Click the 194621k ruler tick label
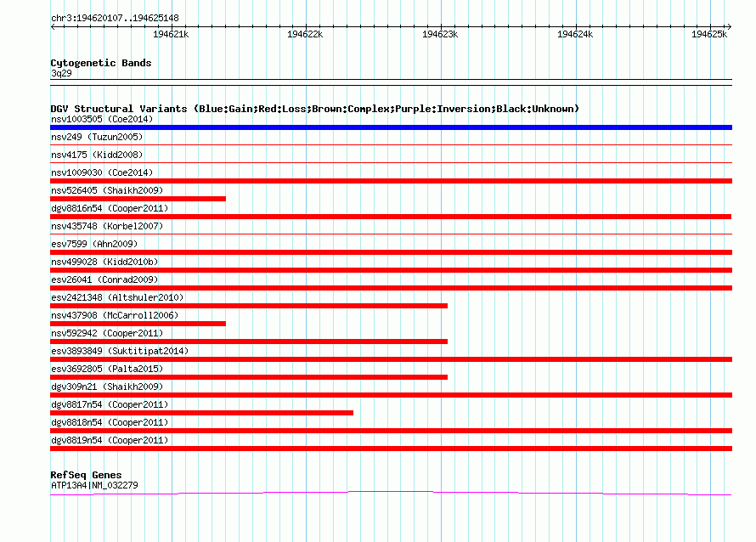This screenshot has width=756, height=542. tap(171, 34)
